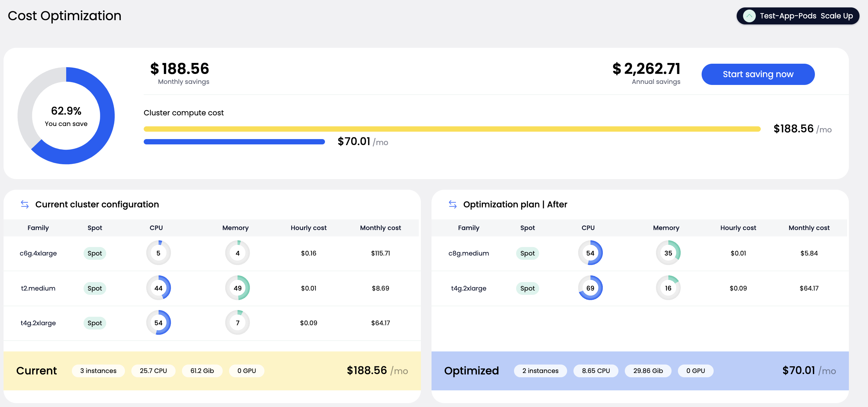Click the Spot badge for c8g.medium
Image resolution: width=868 pixels, height=407 pixels.
pyautogui.click(x=527, y=253)
